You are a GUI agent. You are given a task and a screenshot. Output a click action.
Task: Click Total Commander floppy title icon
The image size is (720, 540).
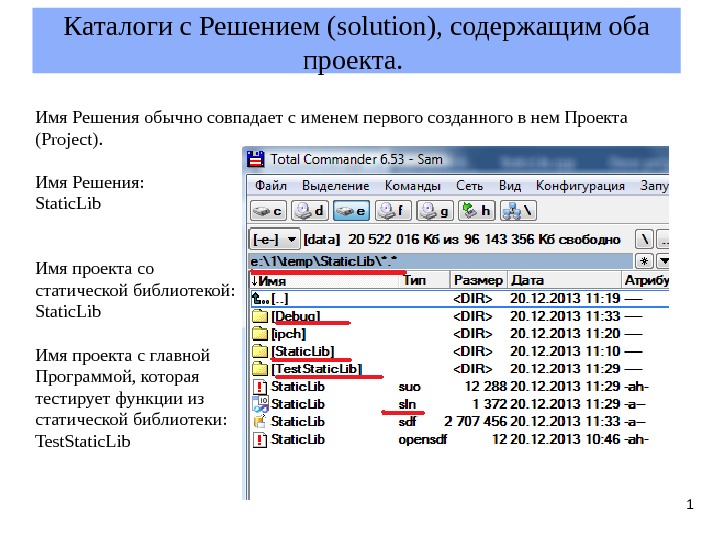tap(256, 159)
